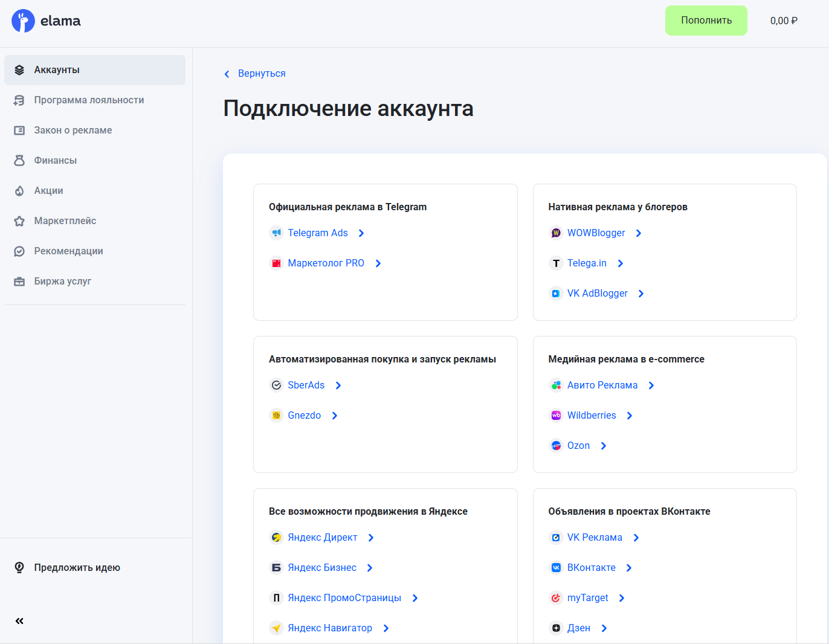The image size is (829, 644).
Task: Expand the Gnezdo chevron arrow
Action: 334,415
